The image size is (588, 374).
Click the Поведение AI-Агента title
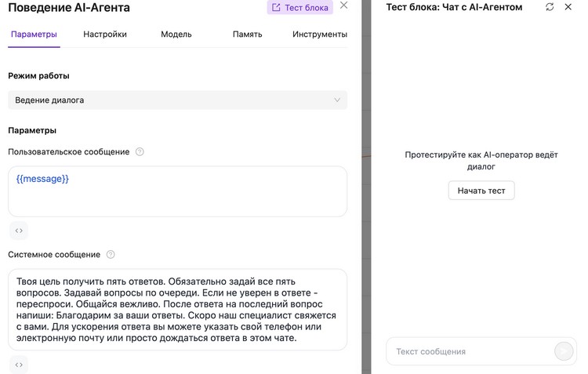pyautogui.click(x=69, y=8)
